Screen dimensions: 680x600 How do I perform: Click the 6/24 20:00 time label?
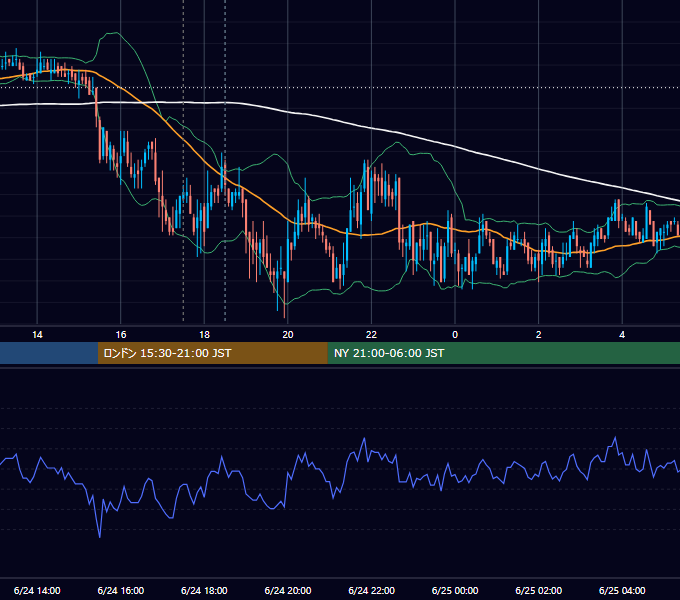click(x=288, y=590)
